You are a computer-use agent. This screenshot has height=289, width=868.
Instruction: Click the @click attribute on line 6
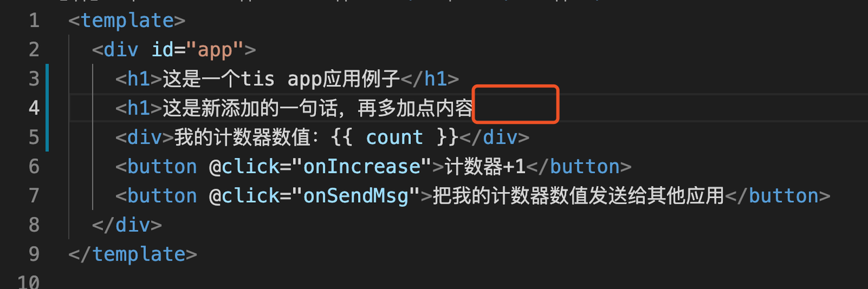(243, 166)
